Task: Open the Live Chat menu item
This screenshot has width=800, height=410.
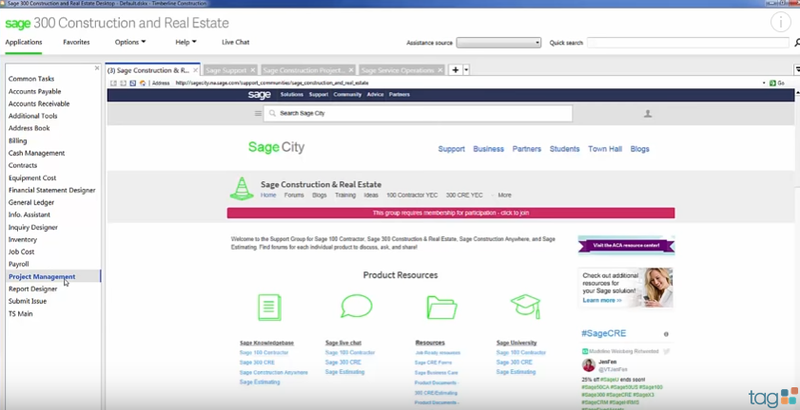Action: tap(236, 42)
